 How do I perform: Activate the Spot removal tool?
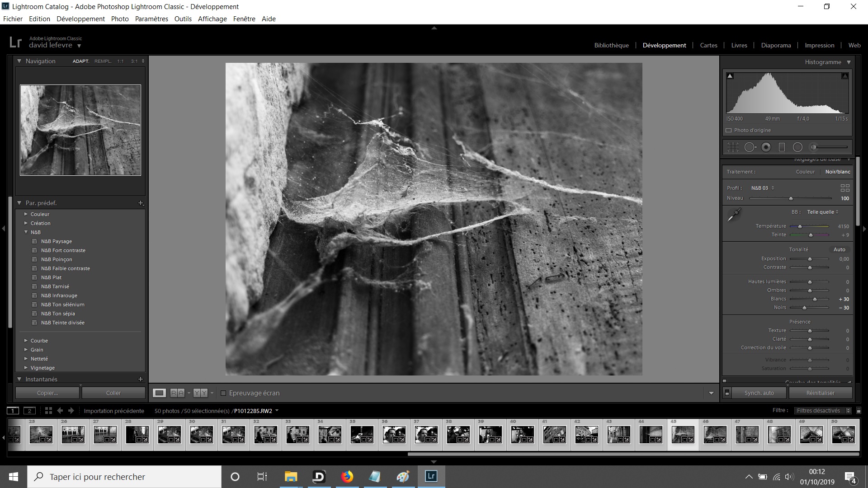[750, 147]
